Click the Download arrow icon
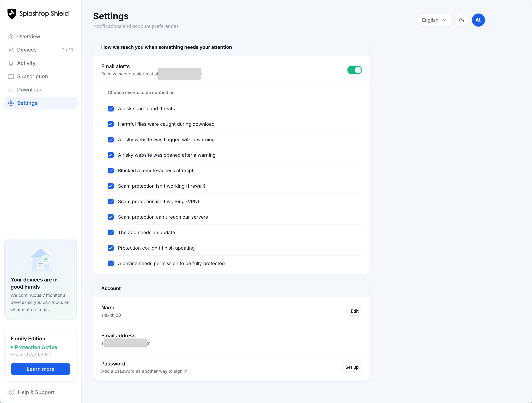 (x=11, y=90)
